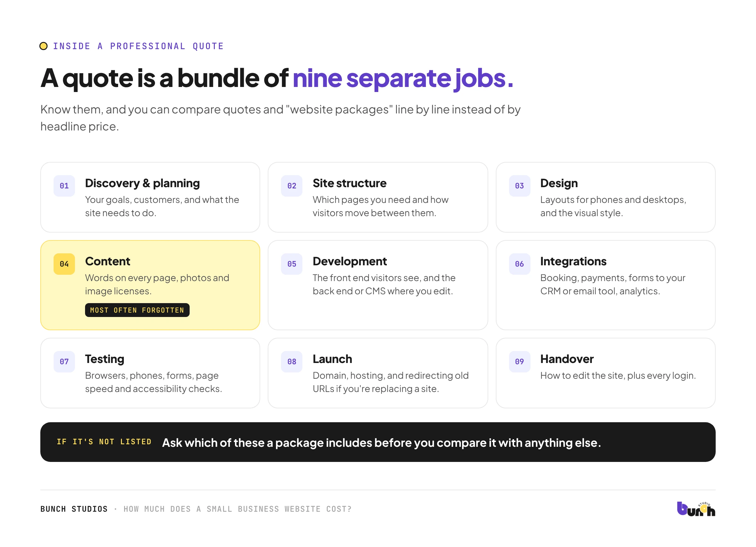Image resolution: width=756 pixels, height=547 pixels.
Task: Click 'Words on every page, photos and' description
Action: (157, 284)
